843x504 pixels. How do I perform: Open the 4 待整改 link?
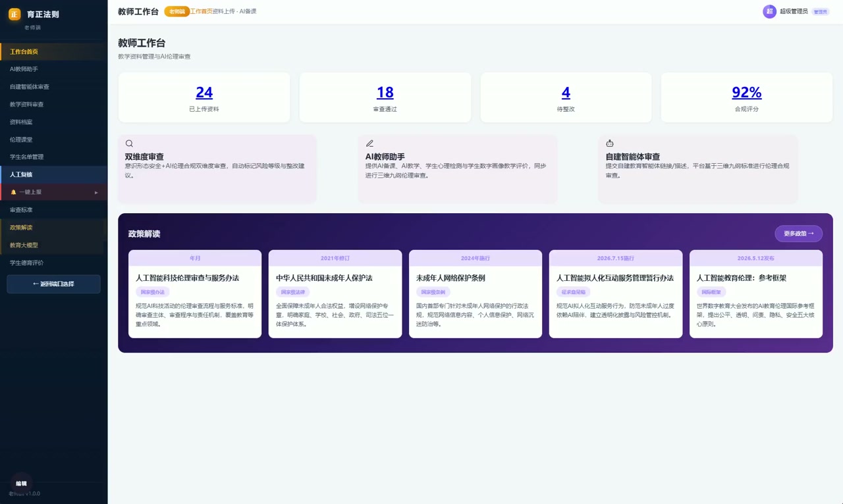(x=566, y=92)
